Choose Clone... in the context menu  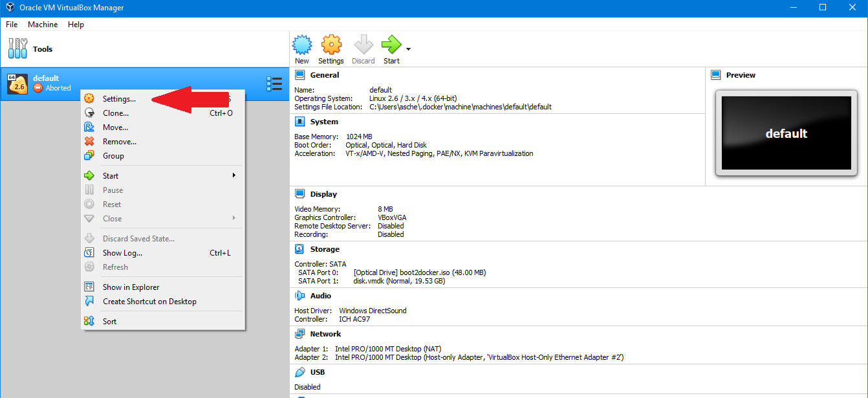(x=163, y=113)
